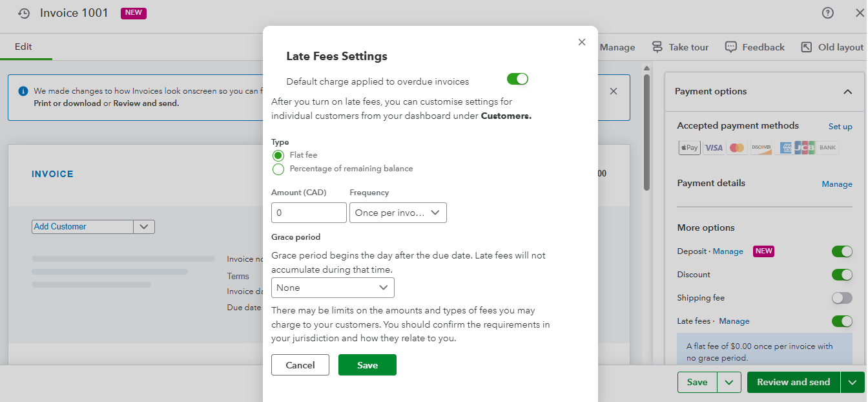Open the help question mark icon

pos(827,13)
